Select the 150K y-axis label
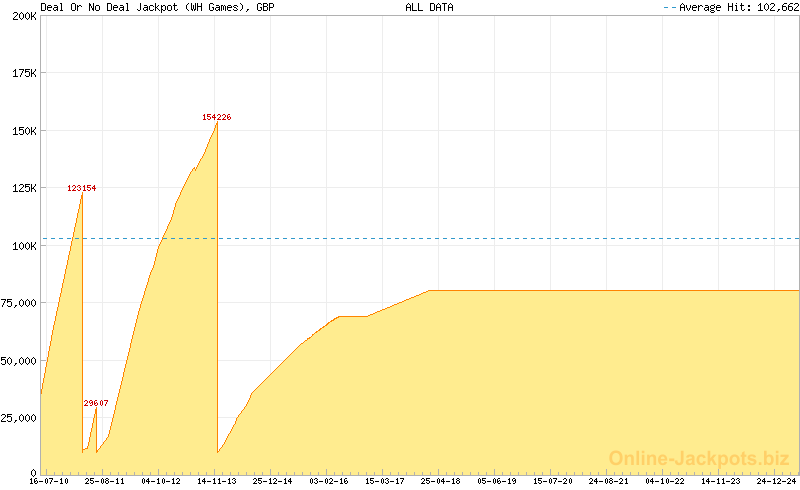The width and height of the screenshot is (800, 490). (x=24, y=131)
